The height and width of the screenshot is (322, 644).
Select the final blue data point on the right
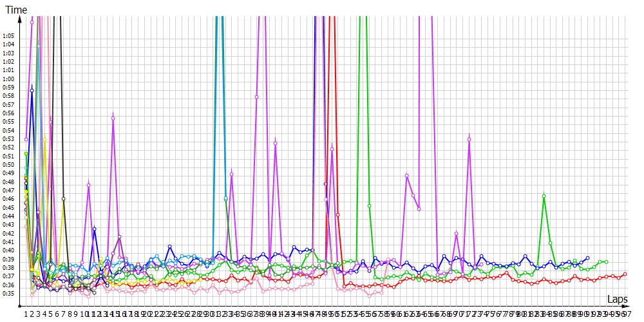(587, 258)
